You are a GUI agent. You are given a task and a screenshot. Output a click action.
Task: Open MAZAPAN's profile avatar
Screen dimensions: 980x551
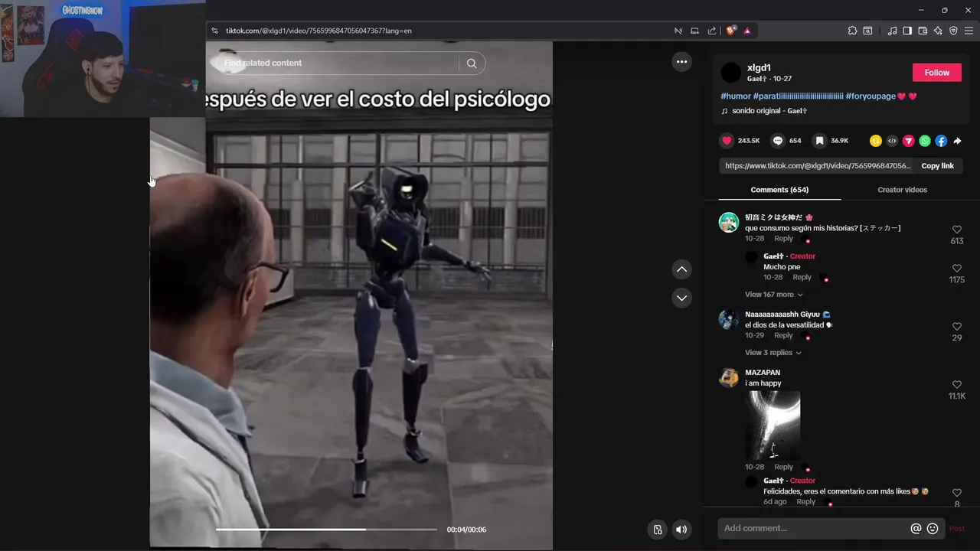click(729, 378)
